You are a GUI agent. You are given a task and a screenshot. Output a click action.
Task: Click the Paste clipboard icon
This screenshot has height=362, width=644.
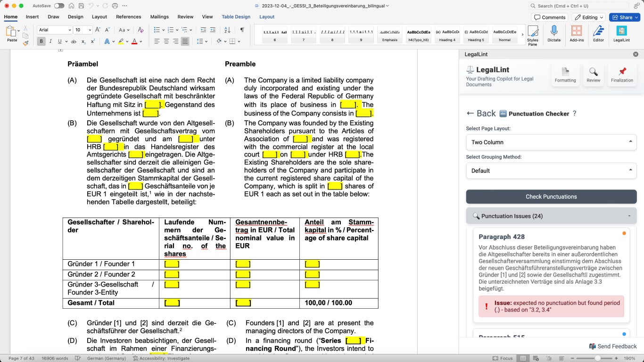[11, 32]
